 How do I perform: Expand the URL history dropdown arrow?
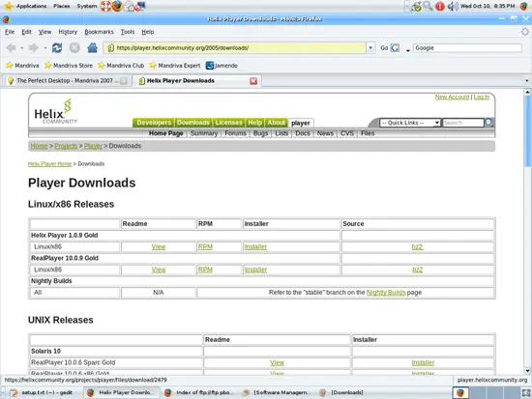click(370, 47)
